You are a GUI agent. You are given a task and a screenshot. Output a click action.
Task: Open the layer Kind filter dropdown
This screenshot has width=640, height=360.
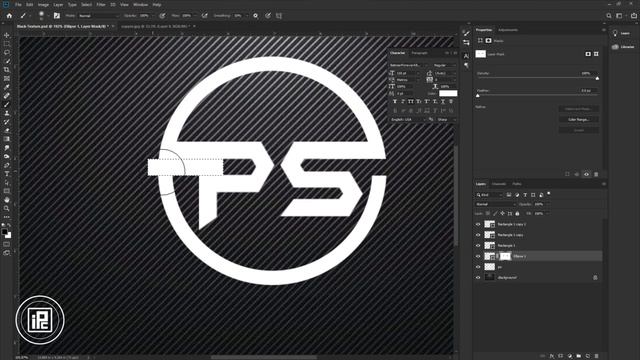click(x=489, y=195)
